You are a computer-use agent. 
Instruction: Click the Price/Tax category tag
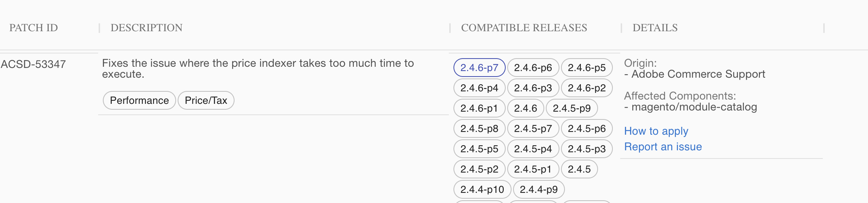click(x=206, y=100)
